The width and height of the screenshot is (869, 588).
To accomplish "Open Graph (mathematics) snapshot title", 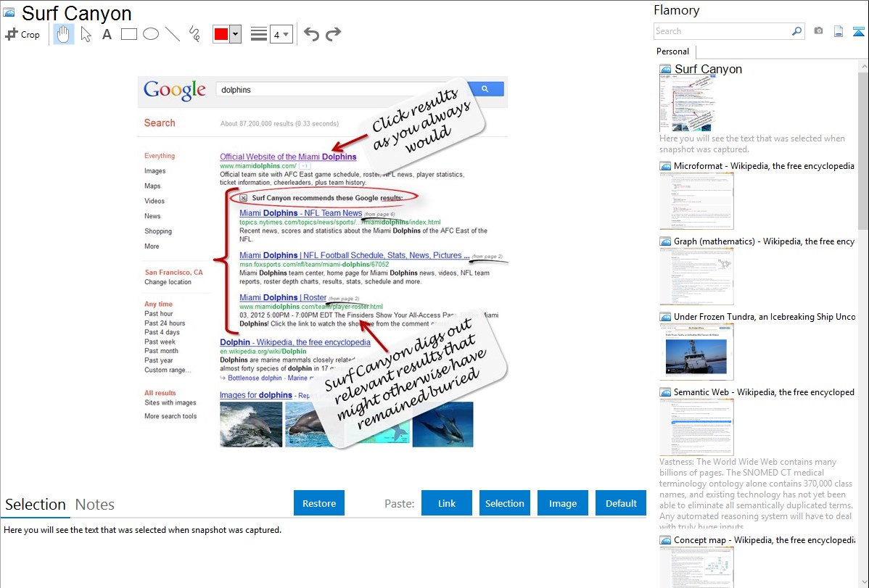I will coord(764,241).
